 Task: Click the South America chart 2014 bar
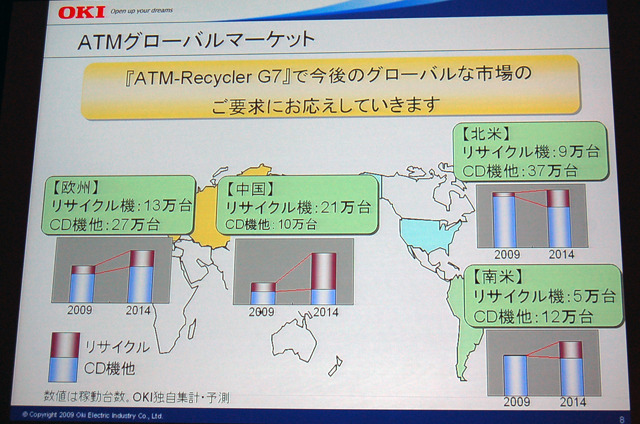point(571,368)
